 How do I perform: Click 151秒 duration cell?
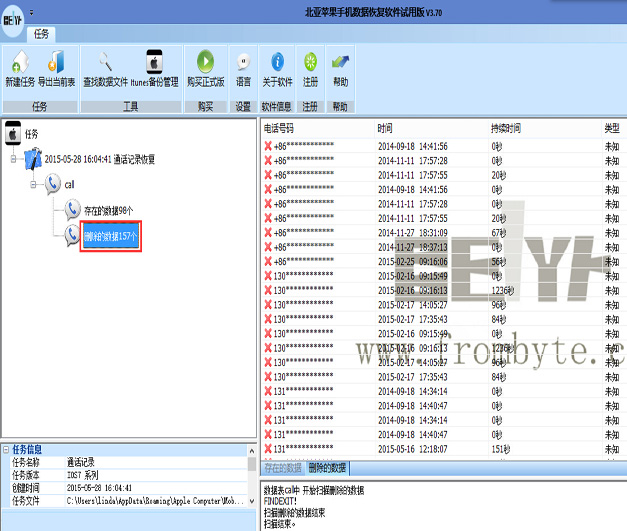point(501,449)
